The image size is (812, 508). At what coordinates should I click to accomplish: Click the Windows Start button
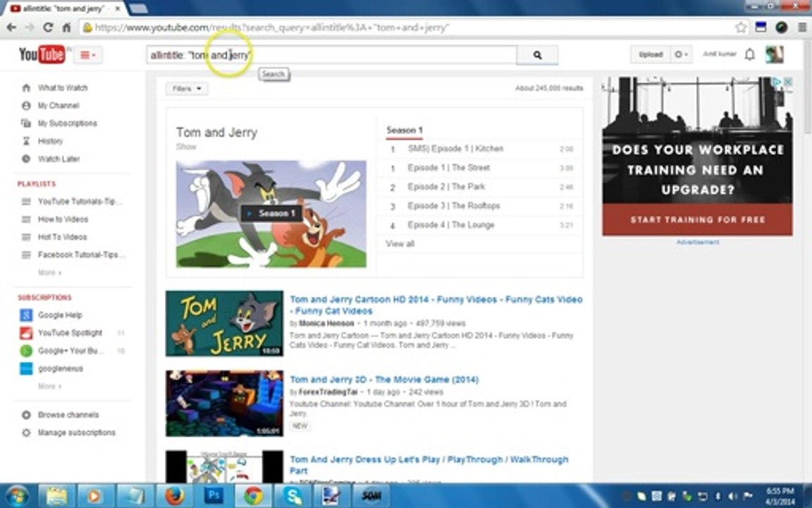[x=17, y=496]
